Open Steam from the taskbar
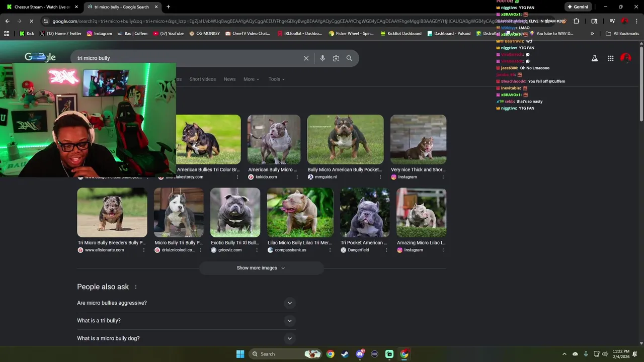The width and height of the screenshot is (644, 362). (345, 354)
